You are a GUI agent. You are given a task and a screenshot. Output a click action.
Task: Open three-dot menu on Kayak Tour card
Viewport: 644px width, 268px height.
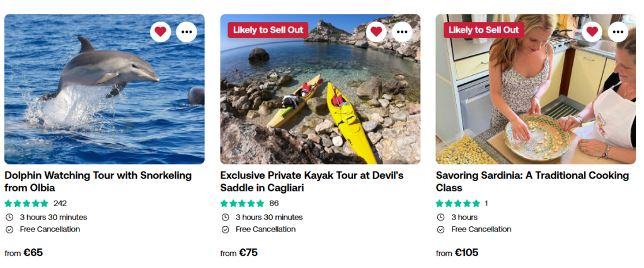[402, 32]
